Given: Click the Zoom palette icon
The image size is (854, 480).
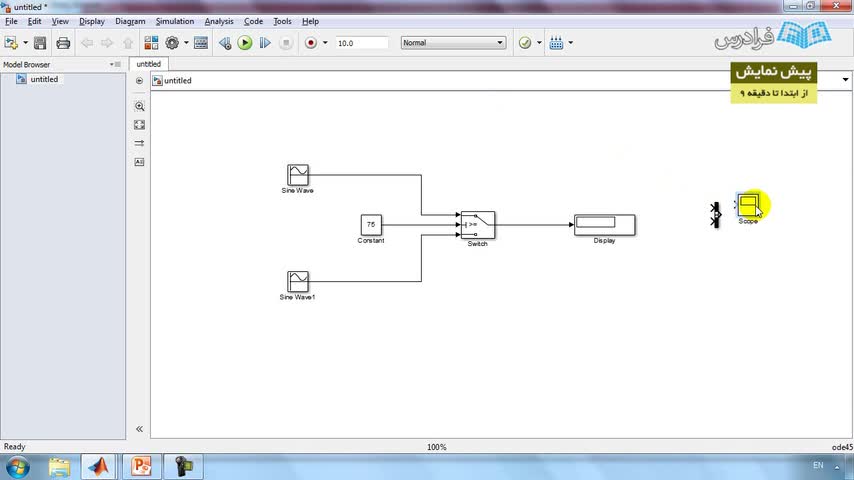Looking at the screenshot, I should 139,106.
